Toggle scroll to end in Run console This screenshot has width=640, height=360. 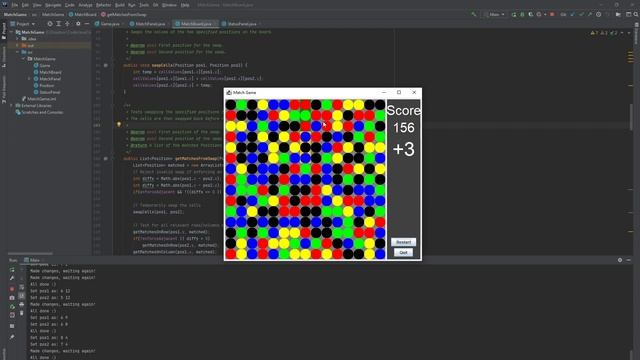point(22,295)
